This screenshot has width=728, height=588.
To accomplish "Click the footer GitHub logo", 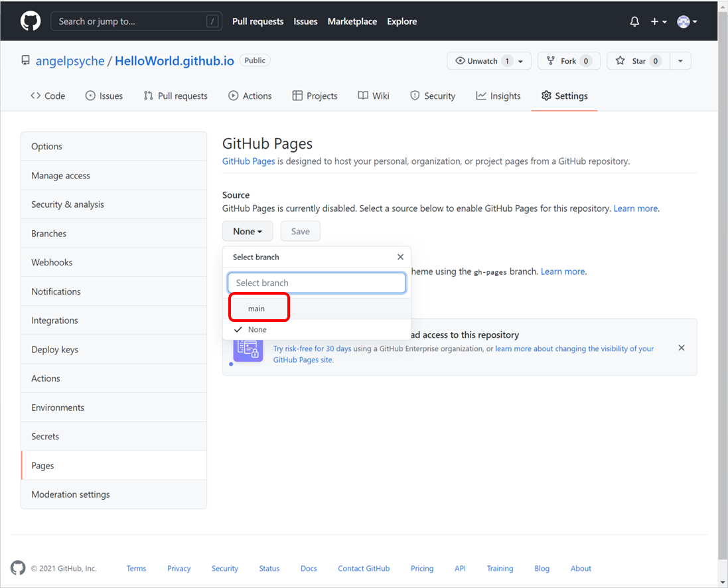I will (18, 567).
